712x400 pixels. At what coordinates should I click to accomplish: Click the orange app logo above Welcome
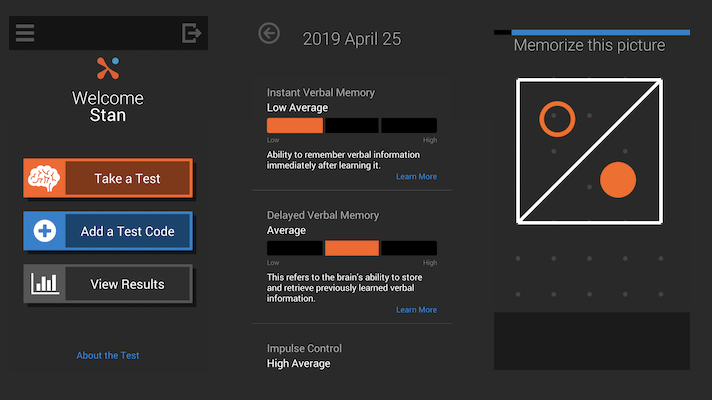point(108,68)
